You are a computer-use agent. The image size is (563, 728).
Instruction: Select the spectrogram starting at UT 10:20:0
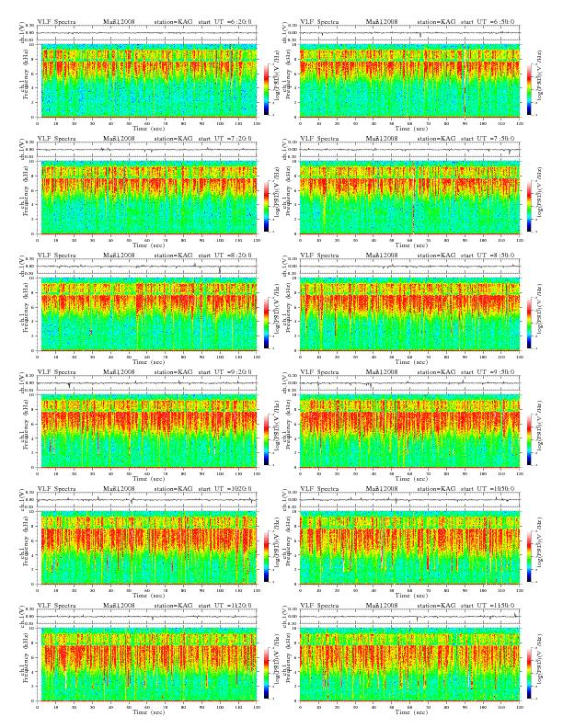coord(147,548)
